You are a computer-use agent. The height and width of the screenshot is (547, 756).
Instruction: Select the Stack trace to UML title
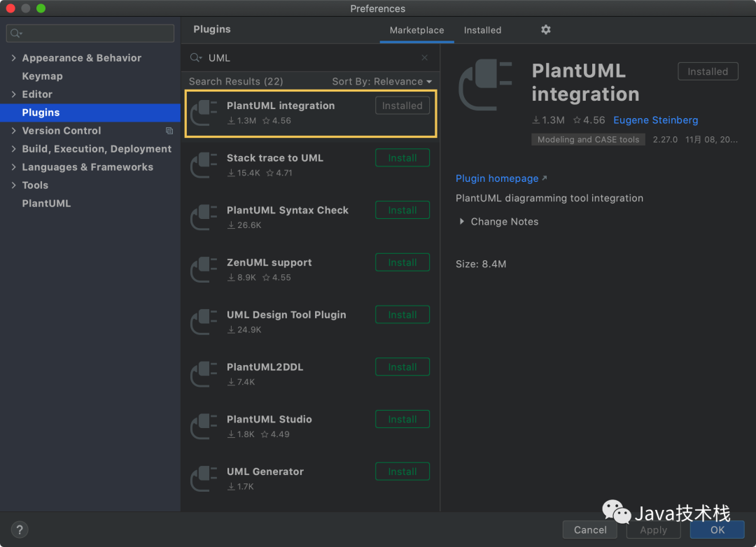pos(275,158)
